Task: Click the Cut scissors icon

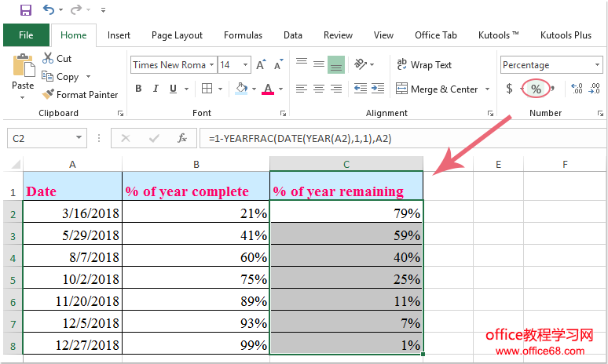Action: tap(48, 59)
